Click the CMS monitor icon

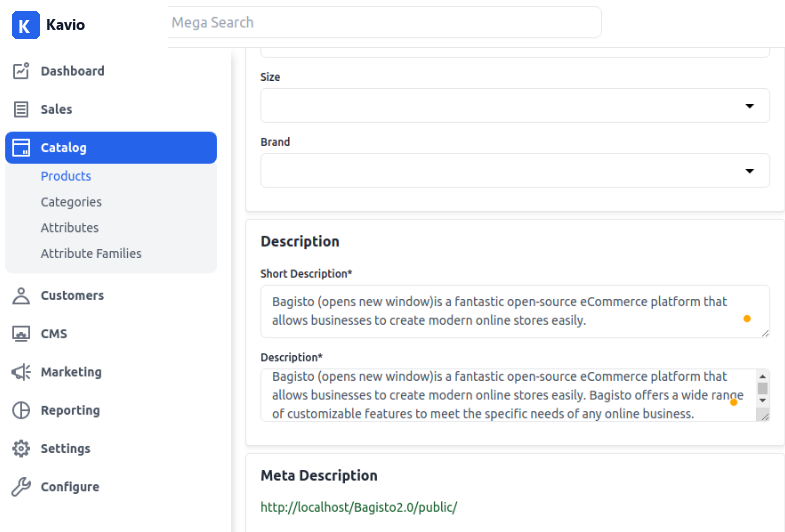tap(21, 334)
